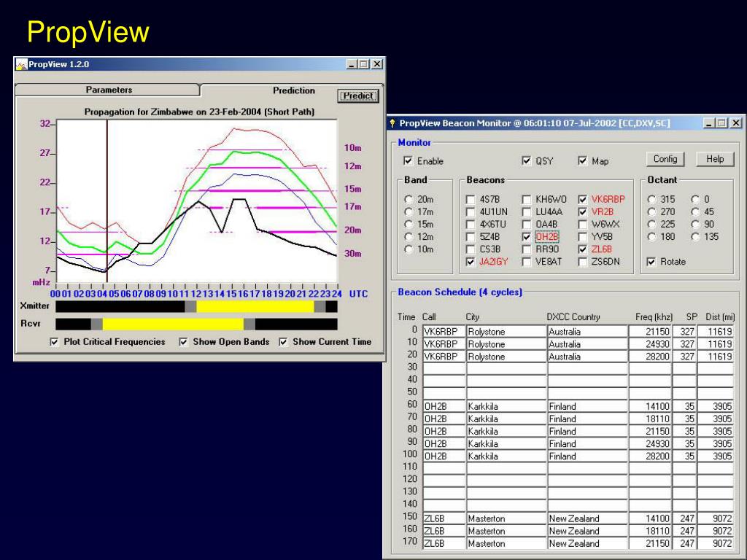Image resolution: width=747 pixels, height=560 pixels.
Task: Check the 4U1UN beacon
Action: tap(471, 212)
